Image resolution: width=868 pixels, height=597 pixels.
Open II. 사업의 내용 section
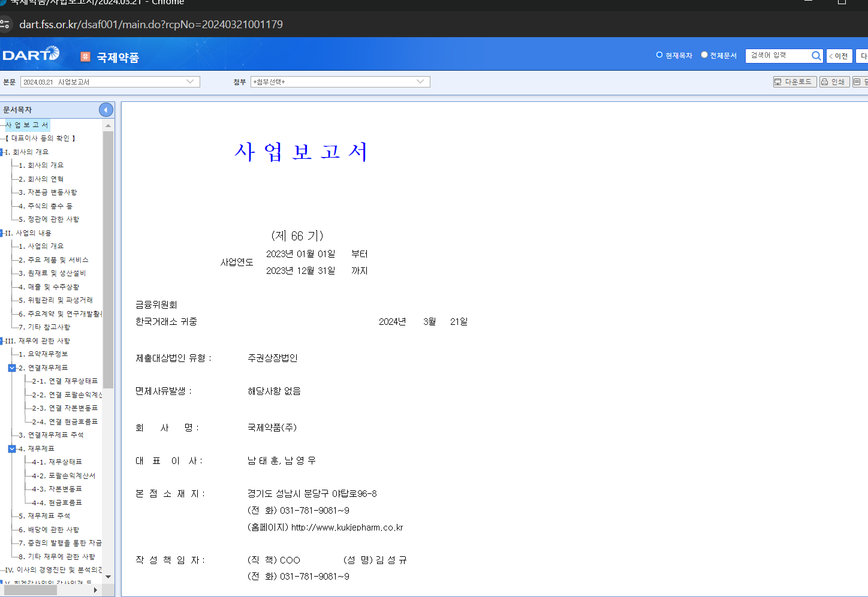(28, 233)
